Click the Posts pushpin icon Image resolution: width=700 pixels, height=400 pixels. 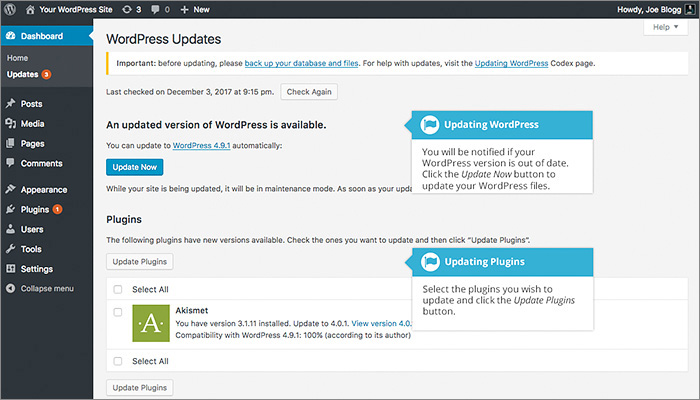point(11,104)
